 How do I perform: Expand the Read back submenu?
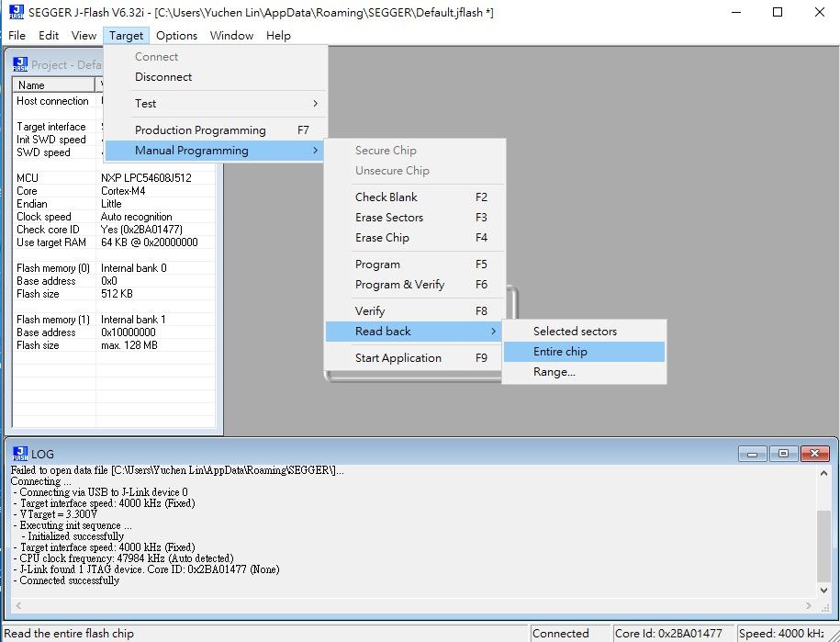click(x=415, y=332)
